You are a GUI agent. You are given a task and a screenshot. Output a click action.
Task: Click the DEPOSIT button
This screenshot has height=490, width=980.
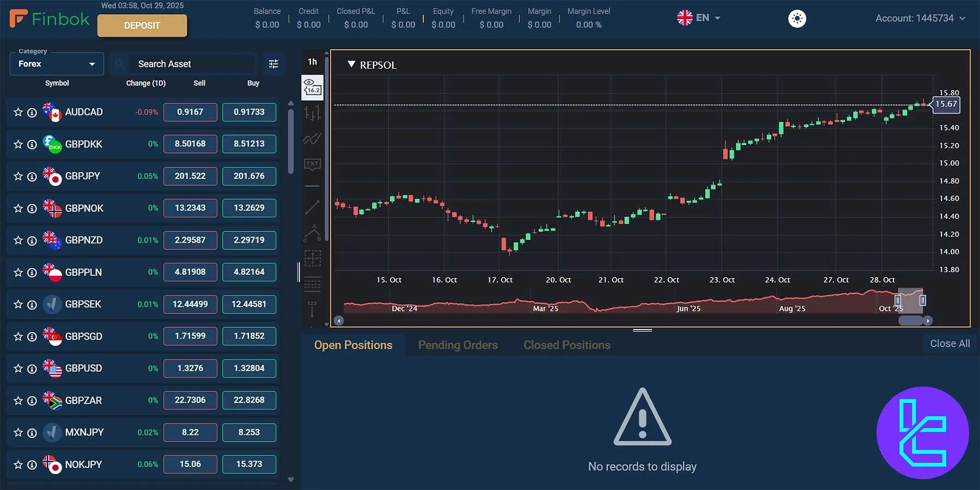point(142,25)
